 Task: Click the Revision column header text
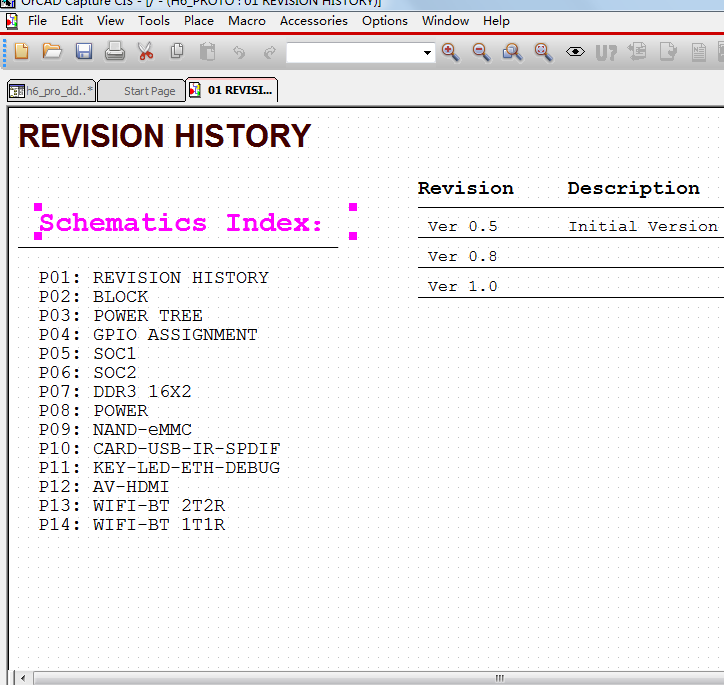(466, 188)
